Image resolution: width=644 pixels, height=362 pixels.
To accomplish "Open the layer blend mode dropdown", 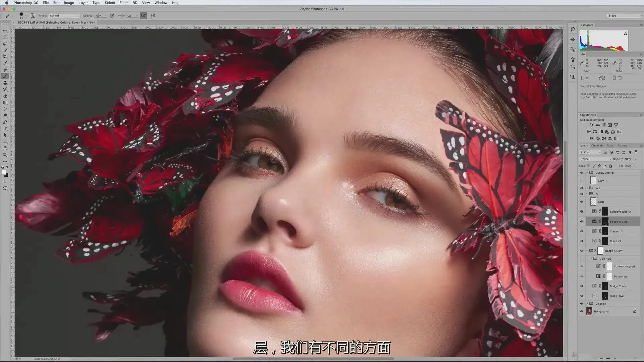I will tap(595, 159).
